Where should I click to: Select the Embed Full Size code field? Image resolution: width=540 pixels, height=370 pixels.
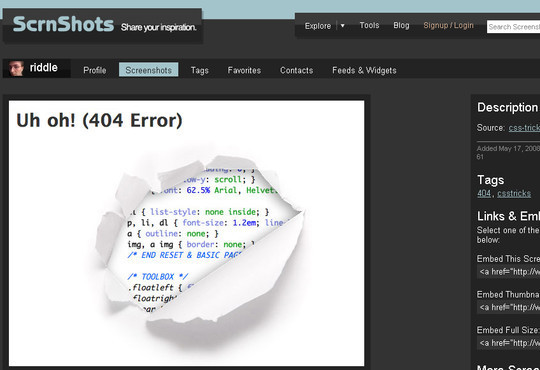[x=508, y=343]
